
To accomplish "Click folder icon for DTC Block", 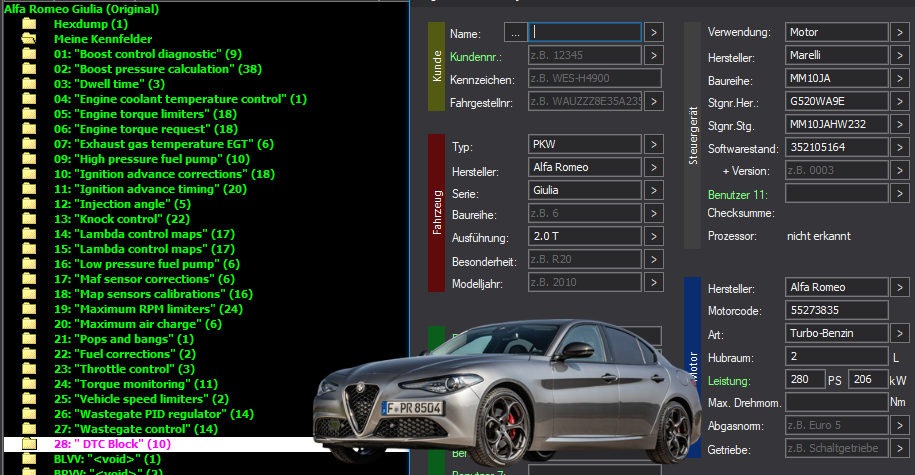I will tap(29, 444).
